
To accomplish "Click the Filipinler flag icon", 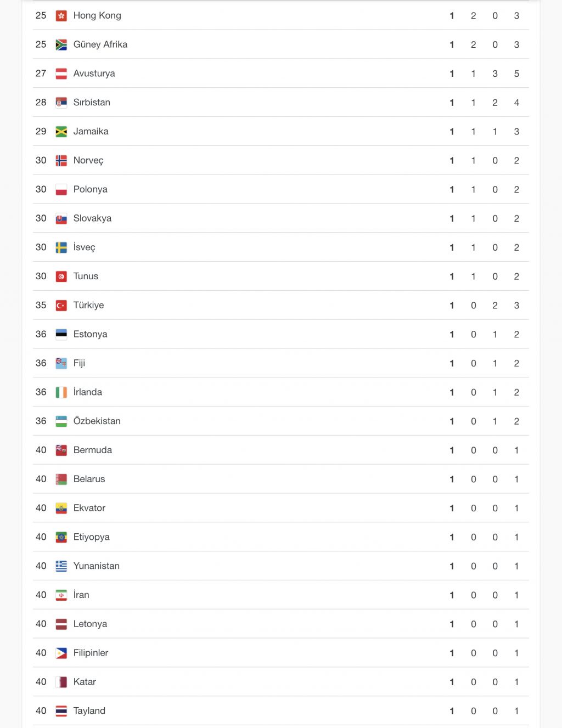I will pos(61,653).
